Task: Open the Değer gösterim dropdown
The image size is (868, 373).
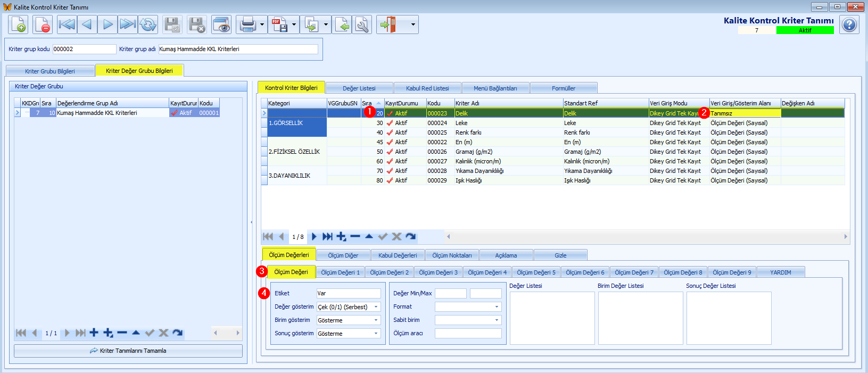Action: tap(376, 307)
